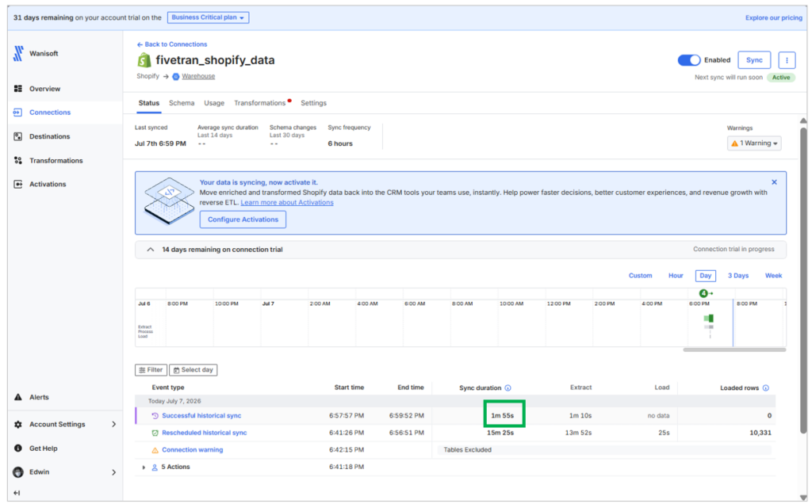The width and height of the screenshot is (812, 504).
Task: Click the Warehouse destination icon
Action: (x=176, y=77)
